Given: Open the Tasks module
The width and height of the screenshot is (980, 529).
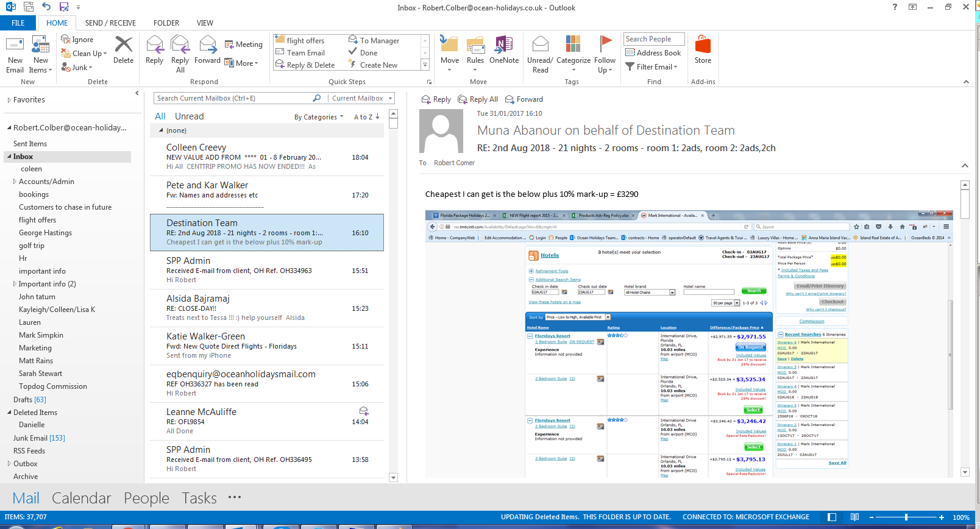Looking at the screenshot, I should click(199, 499).
